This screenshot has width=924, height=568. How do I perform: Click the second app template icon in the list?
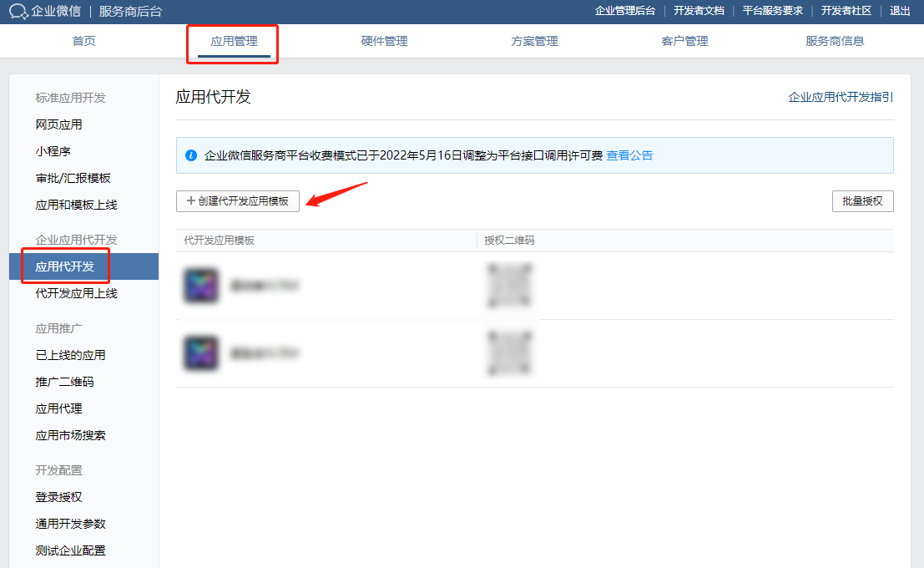point(200,352)
